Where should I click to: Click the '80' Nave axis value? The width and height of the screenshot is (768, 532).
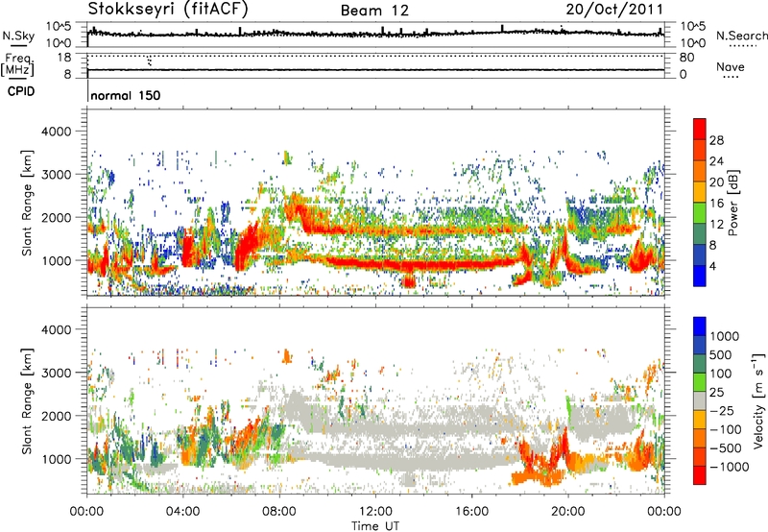coord(686,58)
